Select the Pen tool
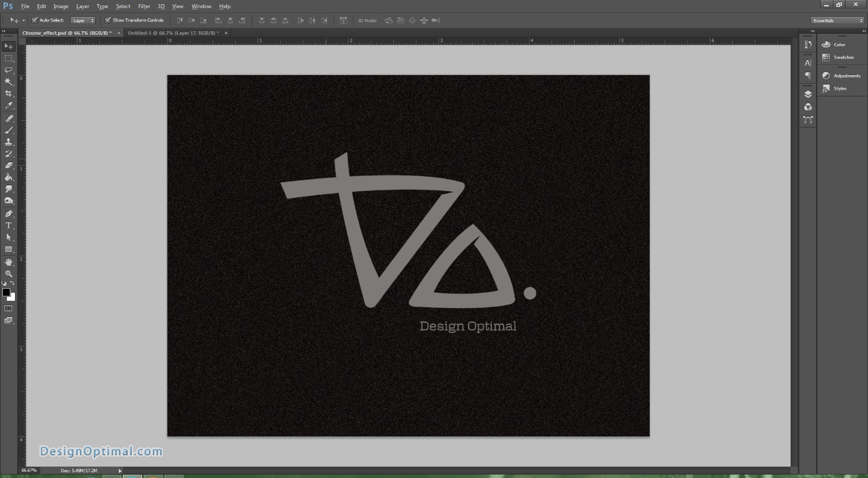The height and width of the screenshot is (478, 868). pyautogui.click(x=9, y=214)
